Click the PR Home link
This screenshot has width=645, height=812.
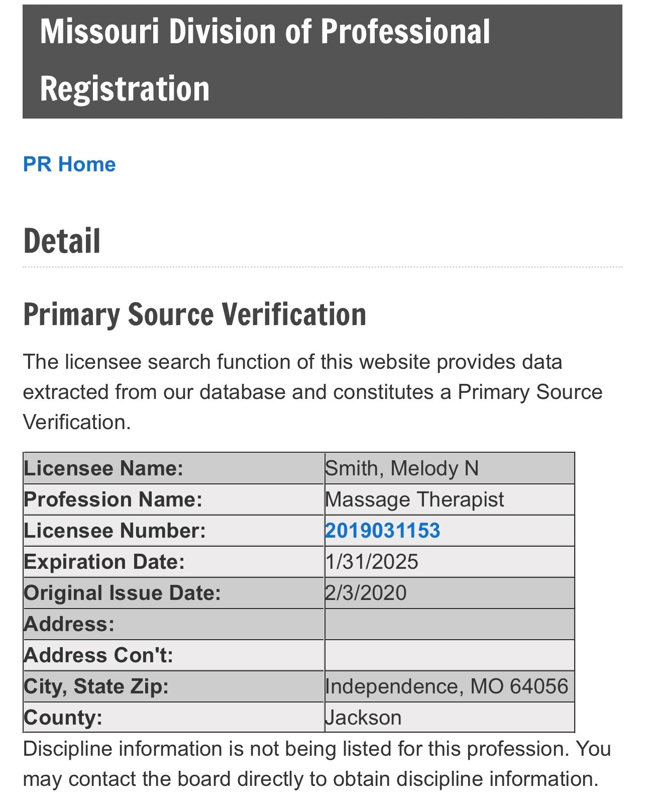click(69, 164)
